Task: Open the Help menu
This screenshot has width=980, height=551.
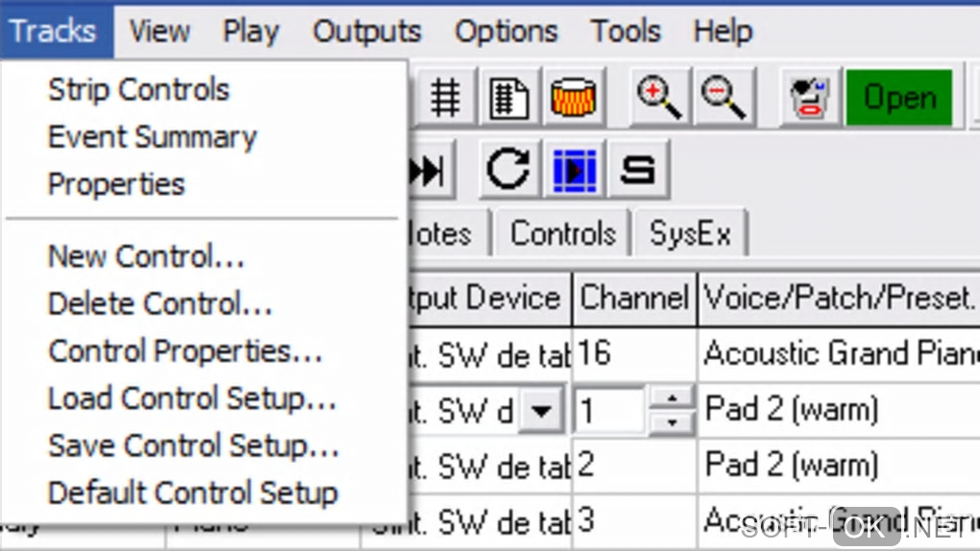Action: 723,32
